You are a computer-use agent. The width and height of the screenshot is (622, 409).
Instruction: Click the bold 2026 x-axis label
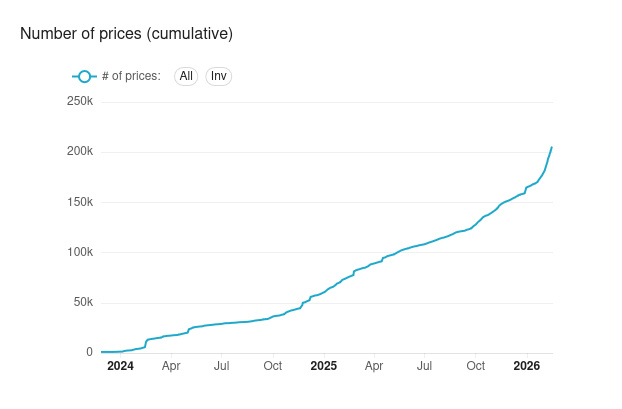(526, 366)
